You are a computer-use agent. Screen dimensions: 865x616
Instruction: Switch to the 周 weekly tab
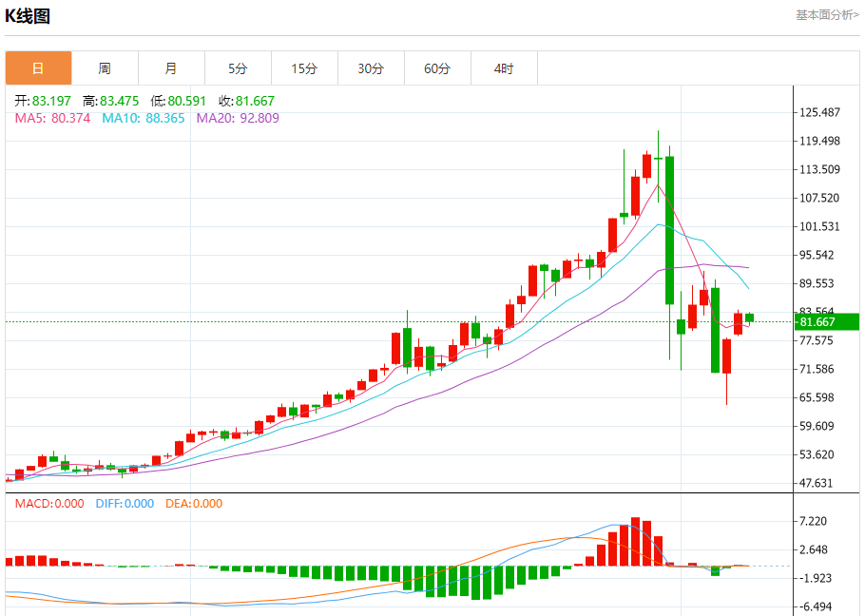point(105,68)
